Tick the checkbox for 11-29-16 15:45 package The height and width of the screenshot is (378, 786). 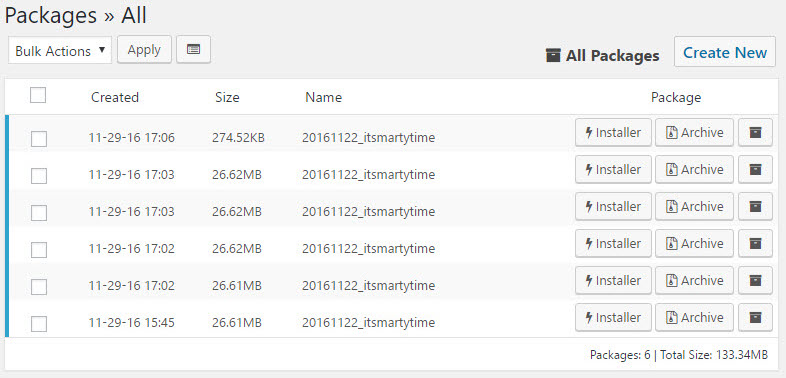(39, 323)
